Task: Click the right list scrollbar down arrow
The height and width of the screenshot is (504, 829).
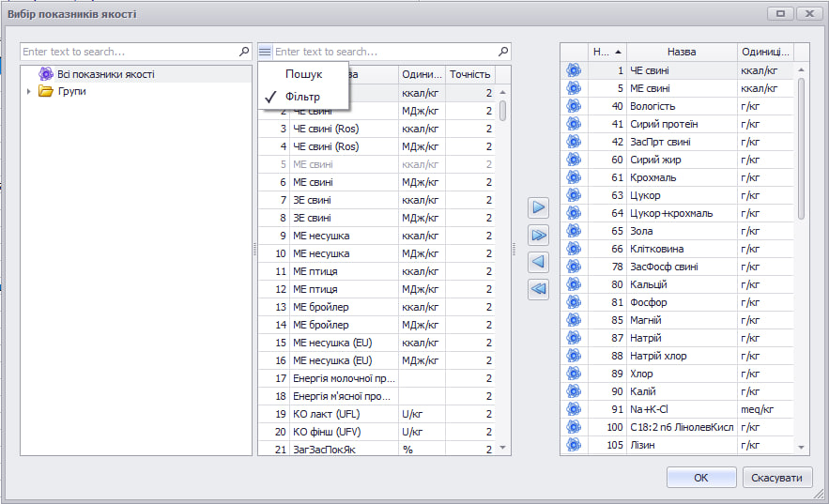Action: click(x=802, y=448)
